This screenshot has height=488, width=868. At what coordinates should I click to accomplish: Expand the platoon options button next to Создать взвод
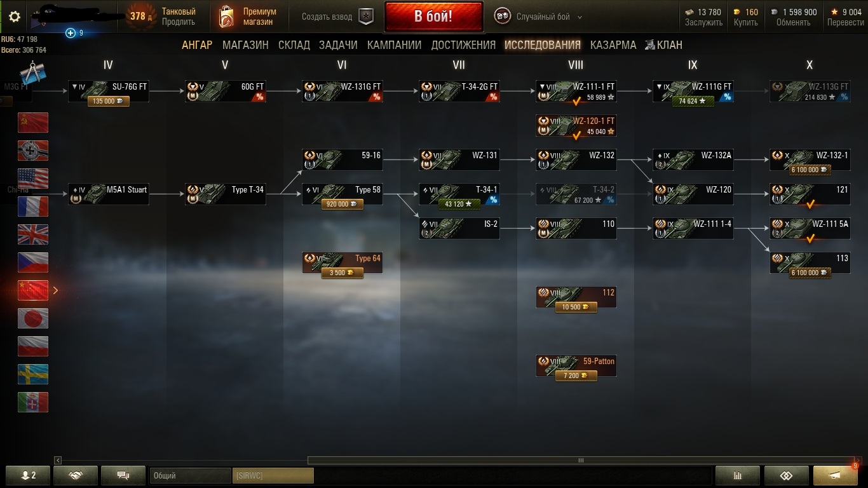click(366, 17)
